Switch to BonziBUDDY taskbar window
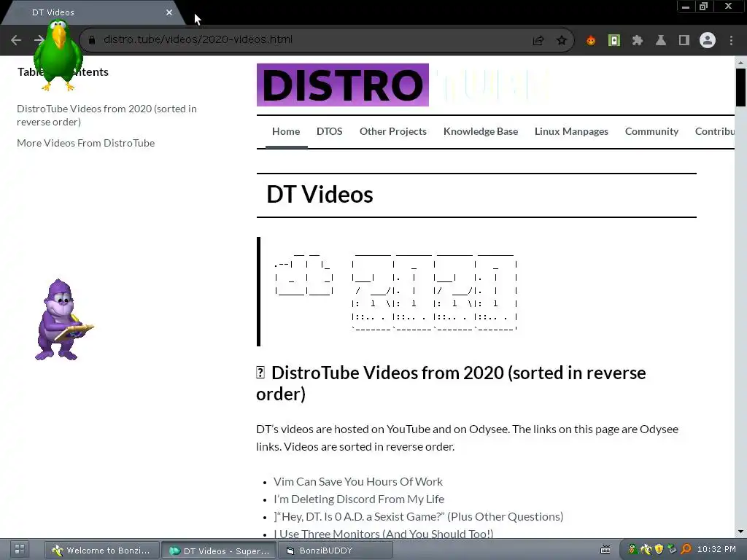 coord(336,550)
